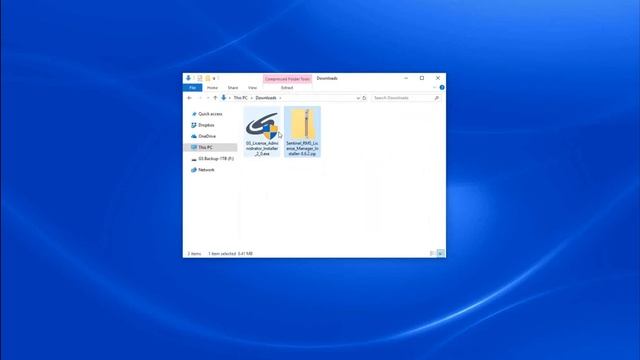Go back using the Back arrow
This screenshot has width=640, height=360.
pos(189,98)
